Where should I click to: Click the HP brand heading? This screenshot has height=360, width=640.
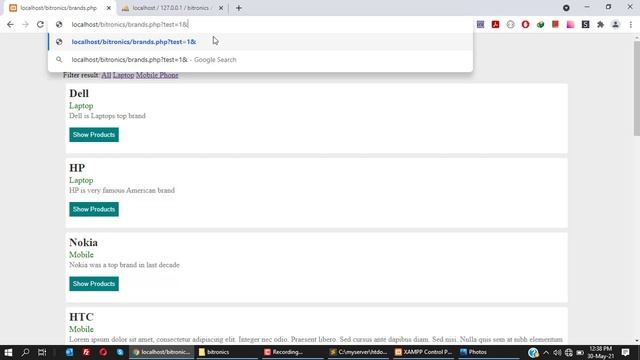pyautogui.click(x=77, y=168)
